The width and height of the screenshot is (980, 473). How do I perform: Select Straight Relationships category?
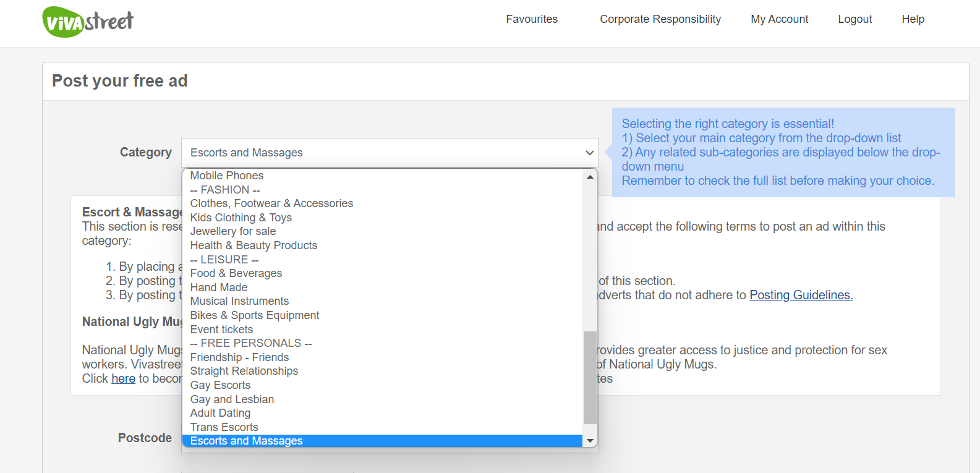tap(382, 371)
